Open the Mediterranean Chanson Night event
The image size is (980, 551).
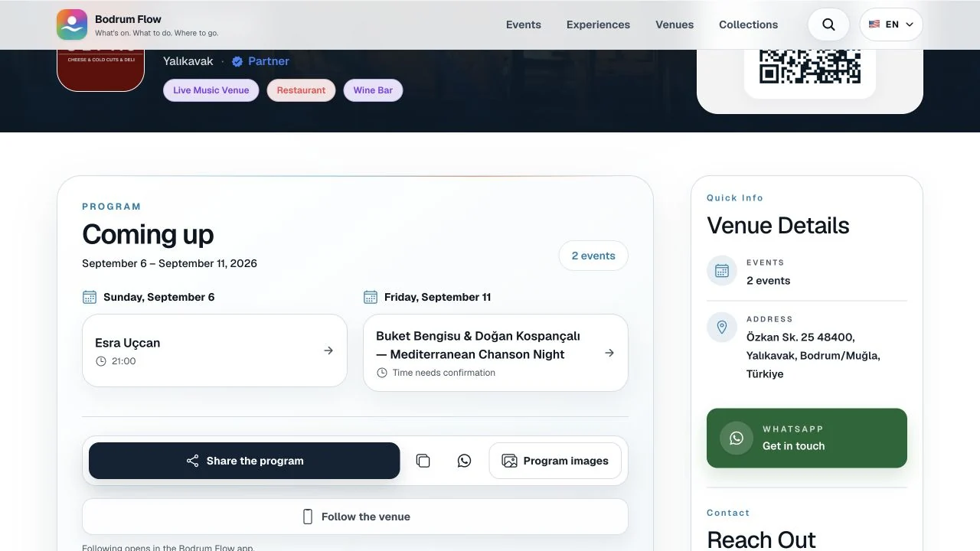click(495, 353)
